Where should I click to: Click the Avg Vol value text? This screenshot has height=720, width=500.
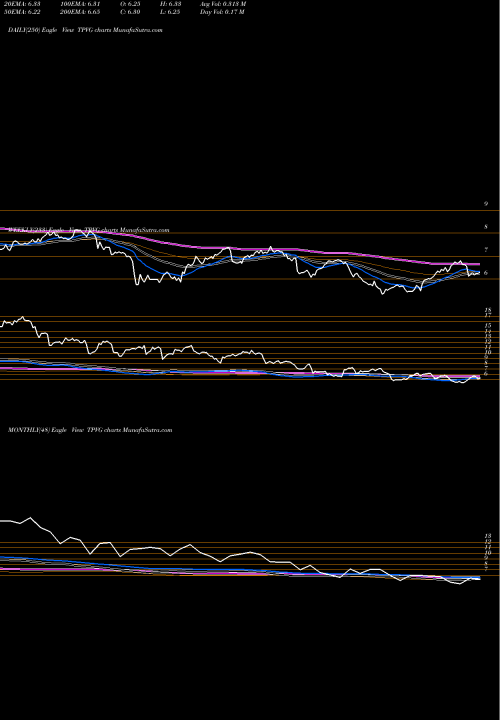pos(223,4)
